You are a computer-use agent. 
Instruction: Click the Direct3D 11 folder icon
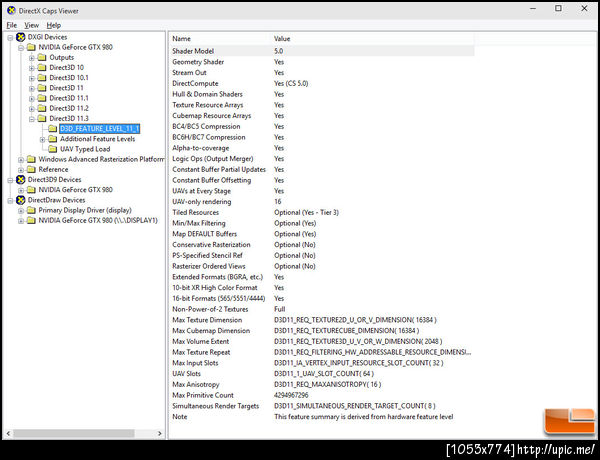click(42, 88)
